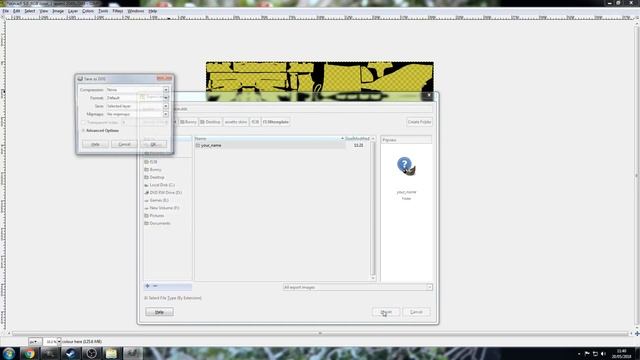Select the your_name folder row
This screenshot has width=640, height=360.
coord(282,145)
